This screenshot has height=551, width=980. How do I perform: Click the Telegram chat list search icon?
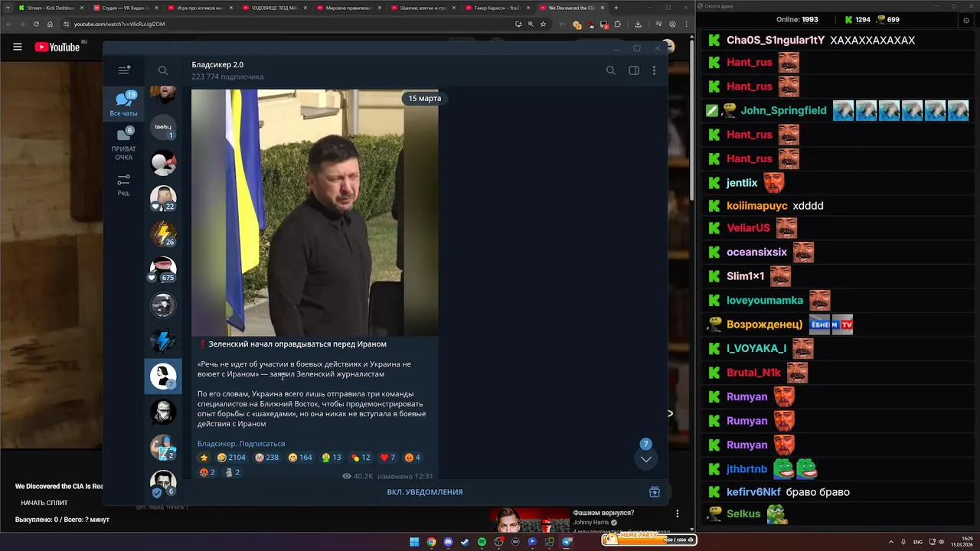163,70
